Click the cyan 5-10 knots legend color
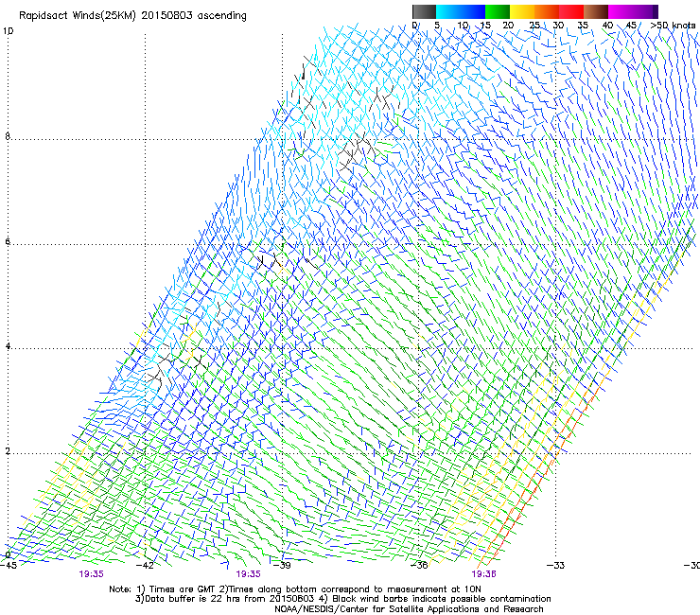This screenshot has width=700, height=615. 448,11
